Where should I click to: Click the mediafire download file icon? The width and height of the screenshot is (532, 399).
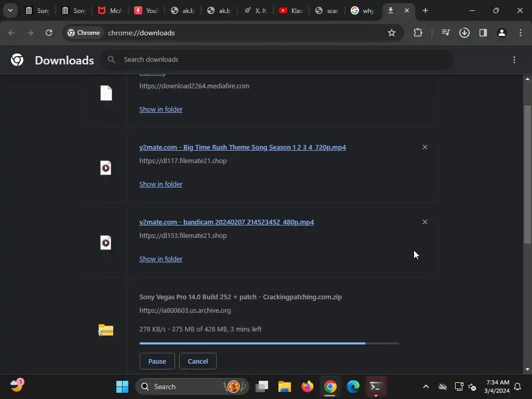click(x=106, y=93)
